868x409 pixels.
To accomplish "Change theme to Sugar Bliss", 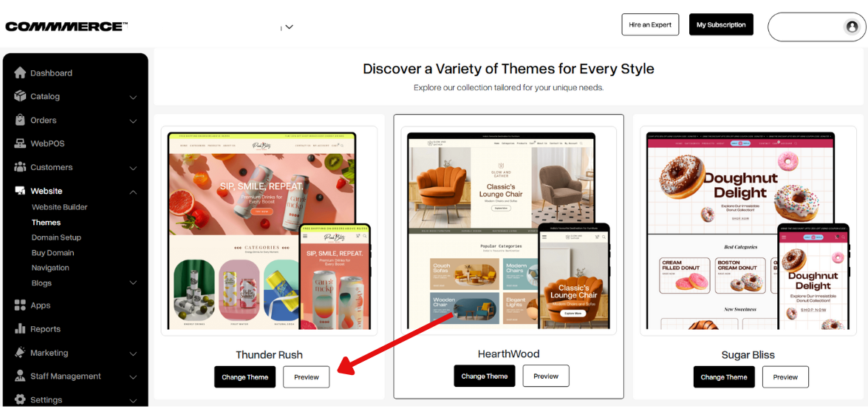I will [723, 377].
